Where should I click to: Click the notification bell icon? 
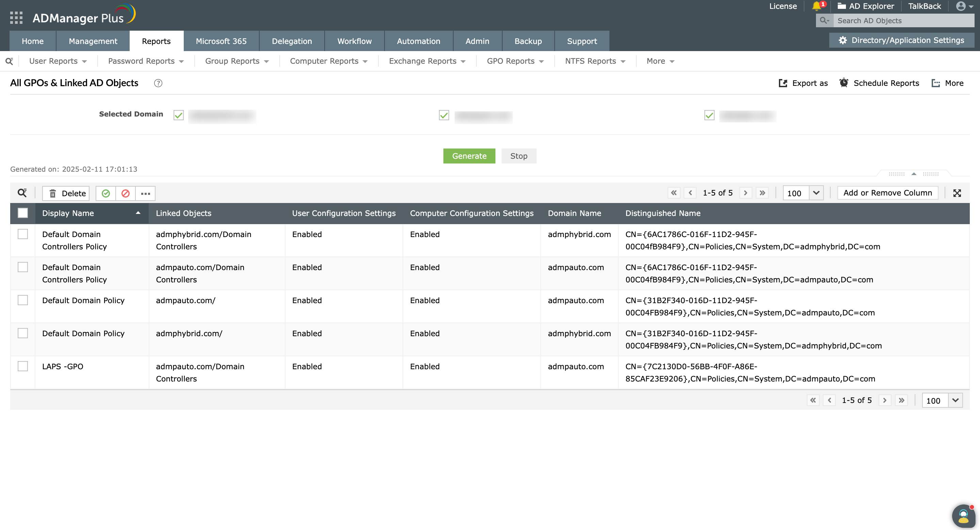coord(816,6)
